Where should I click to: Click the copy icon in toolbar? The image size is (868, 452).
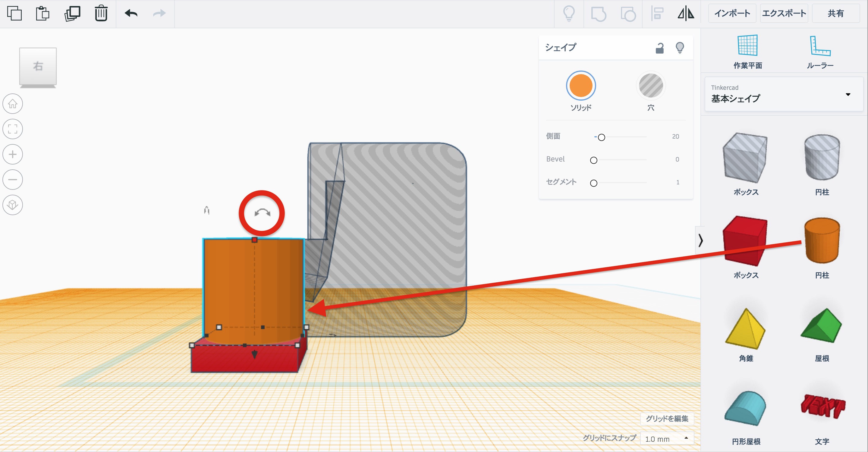click(x=14, y=14)
